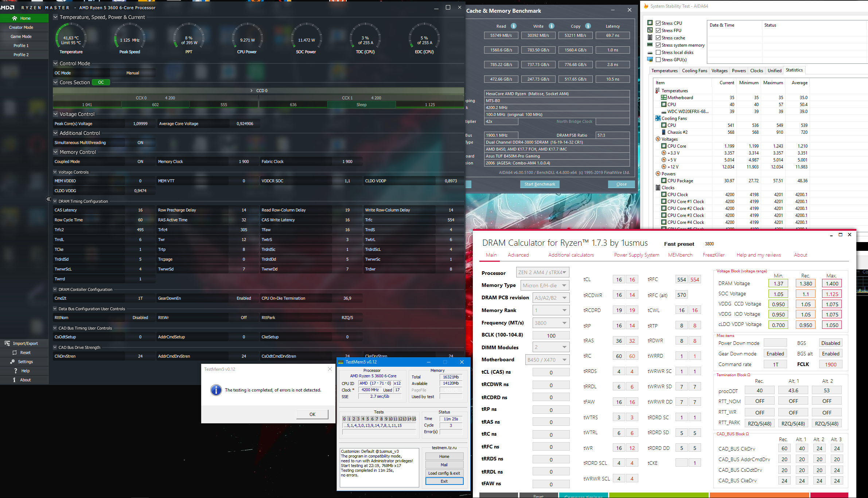
Task: Uncheck the Stress FPU checkbox
Action: coord(658,30)
